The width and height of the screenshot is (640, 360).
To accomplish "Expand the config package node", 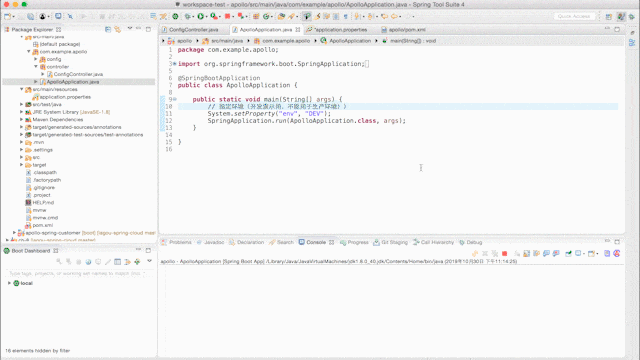I will [x=36, y=59].
